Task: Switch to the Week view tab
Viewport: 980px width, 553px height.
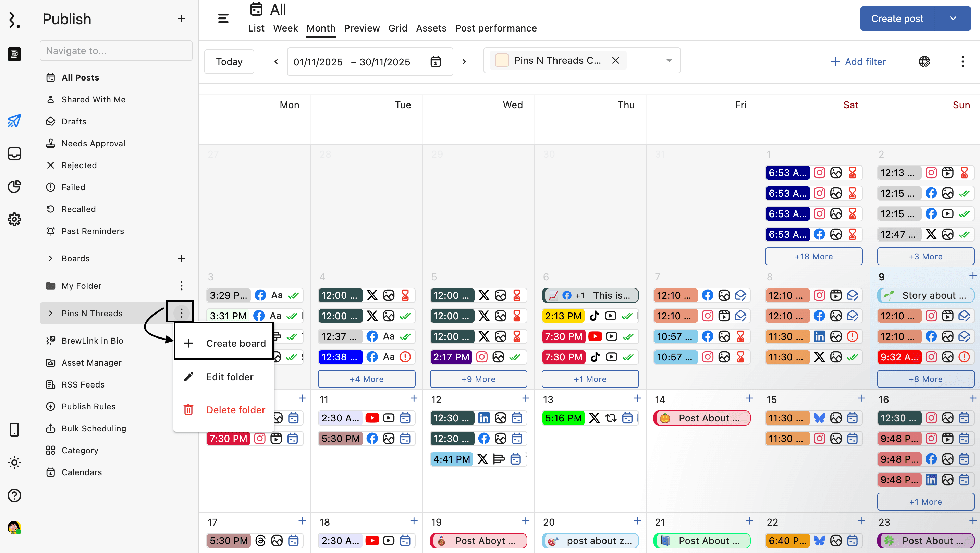Action: pyautogui.click(x=285, y=28)
